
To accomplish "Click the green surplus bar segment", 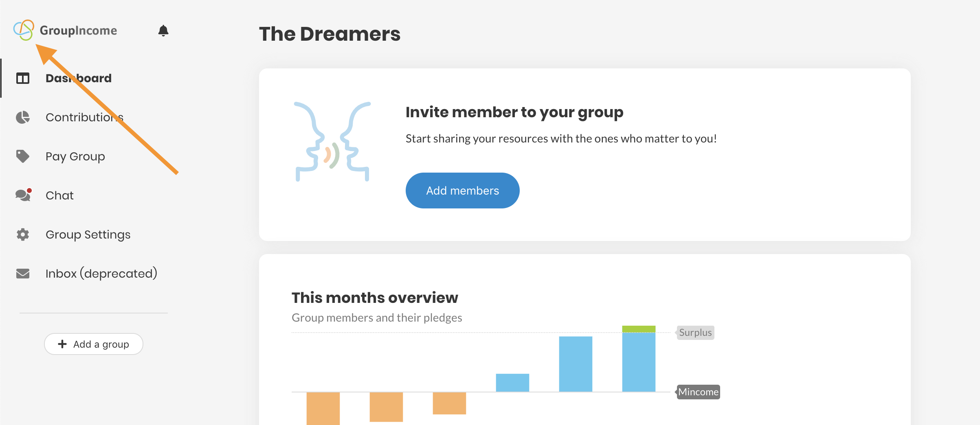I will [639, 329].
